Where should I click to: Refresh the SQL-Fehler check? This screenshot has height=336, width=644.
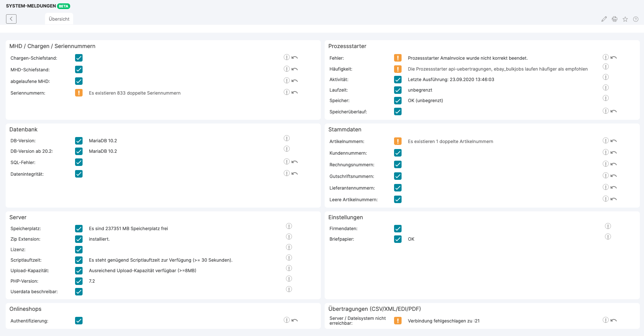click(295, 162)
